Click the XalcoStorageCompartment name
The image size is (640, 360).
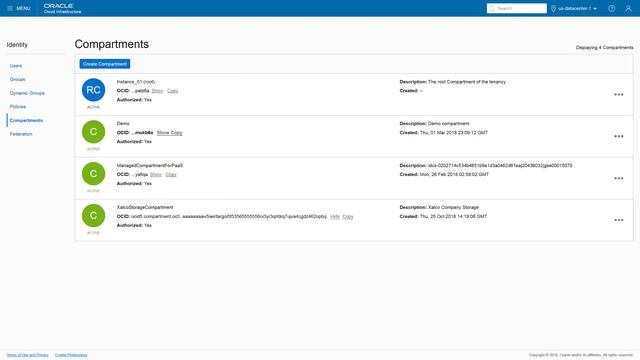click(145, 207)
